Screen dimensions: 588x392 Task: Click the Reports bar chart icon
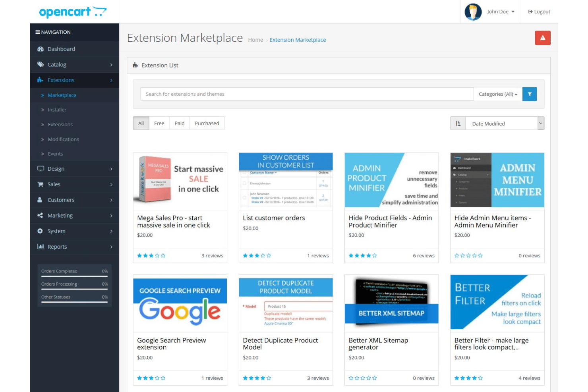(x=41, y=247)
